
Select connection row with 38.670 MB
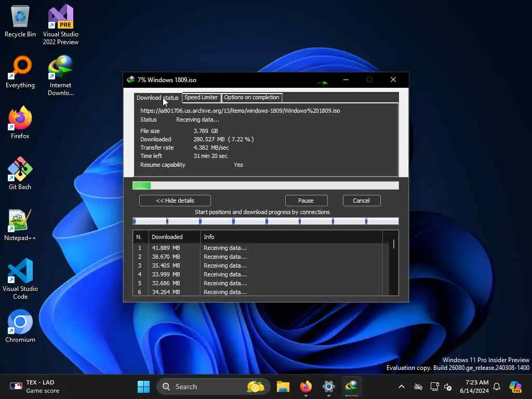pos(258,257)
